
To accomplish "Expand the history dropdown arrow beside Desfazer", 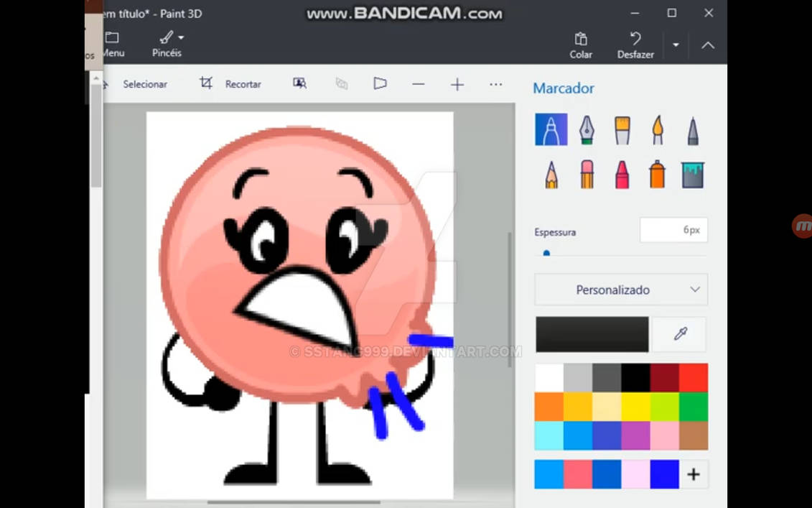I will pyautogui.click(x=676, y=45).
